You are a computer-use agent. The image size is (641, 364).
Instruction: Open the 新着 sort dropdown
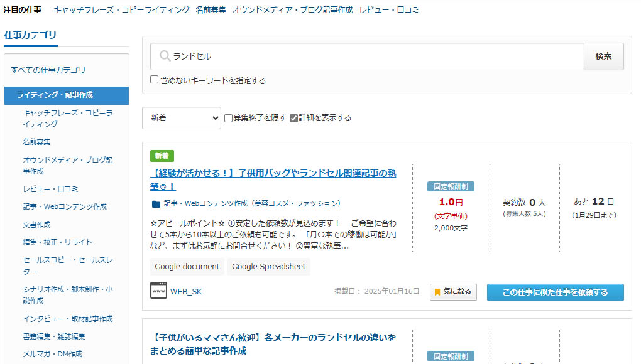[x=182, y=118]
